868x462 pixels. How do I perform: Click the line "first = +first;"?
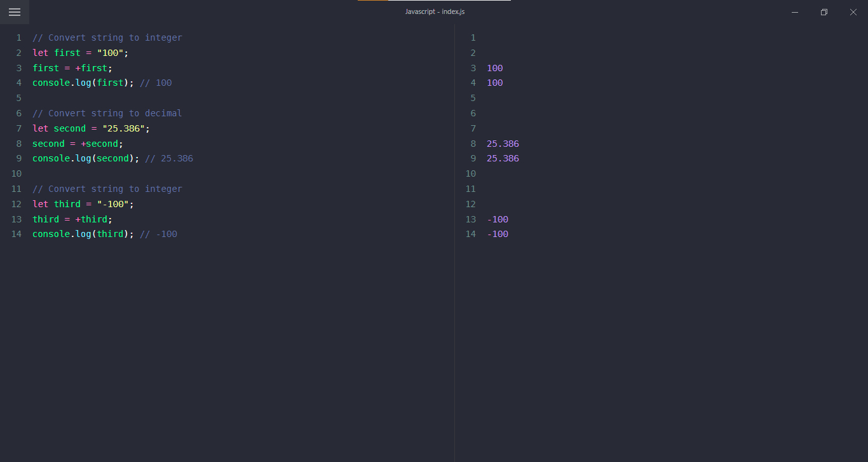72,68
